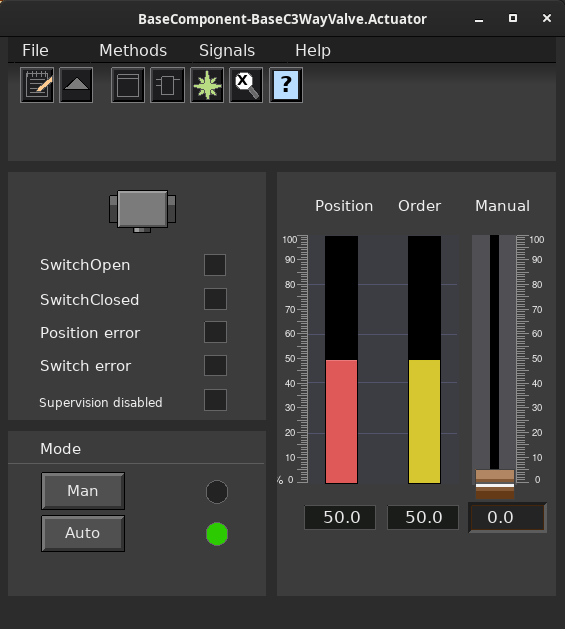The image size is (565, 629).
Task: Expand the Help menu
Action: 313,51
